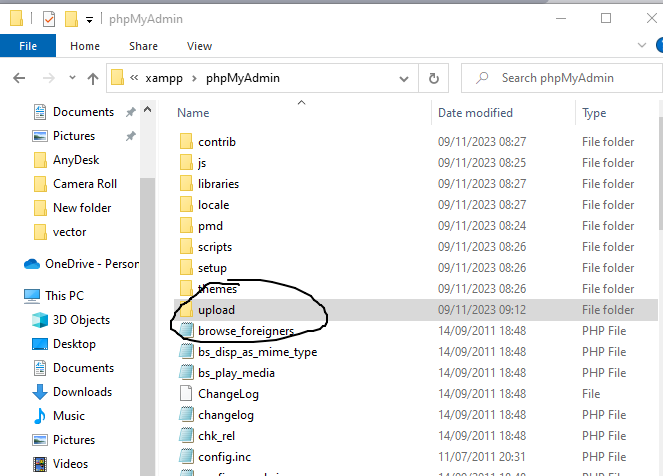Click the phpMyAdmin window title folder icon
This screenshot has width=663, height=476.
pos(16,19)
